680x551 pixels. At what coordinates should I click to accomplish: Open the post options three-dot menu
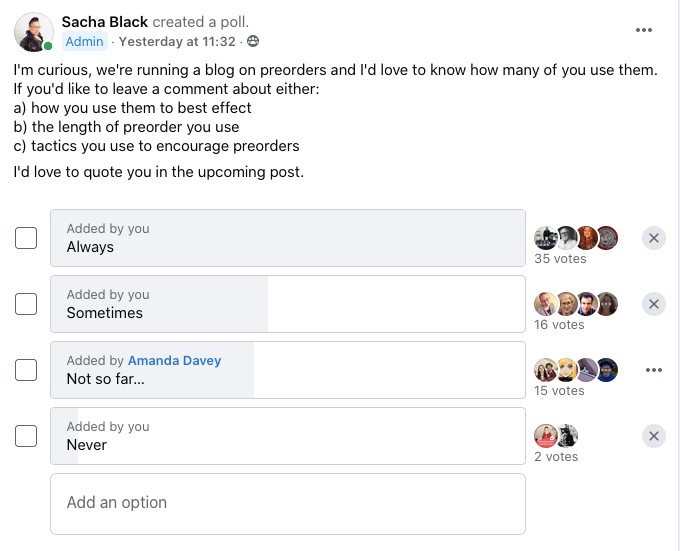pos(644,30)
